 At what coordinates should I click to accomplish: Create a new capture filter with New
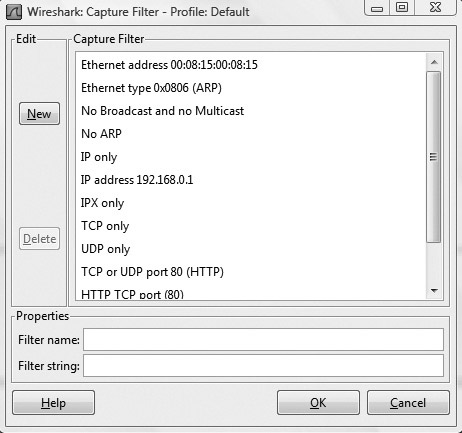click(39, 114)
